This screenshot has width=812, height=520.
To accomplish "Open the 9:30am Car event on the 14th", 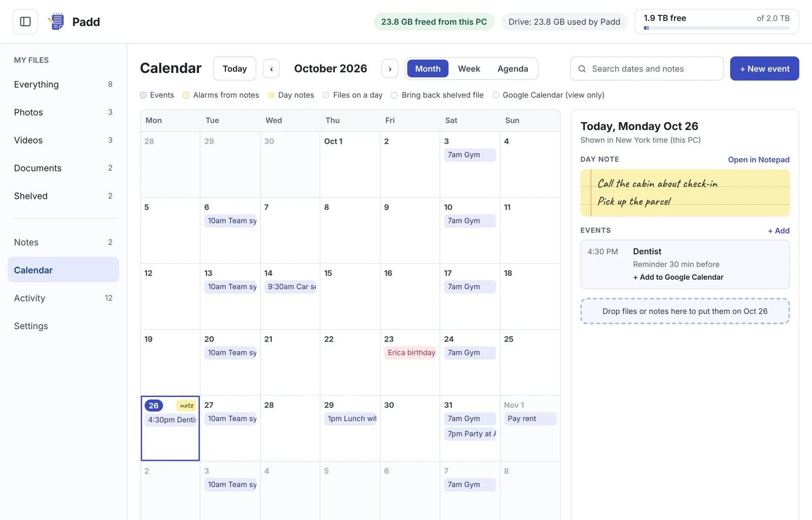I will [x=291, y=287].
